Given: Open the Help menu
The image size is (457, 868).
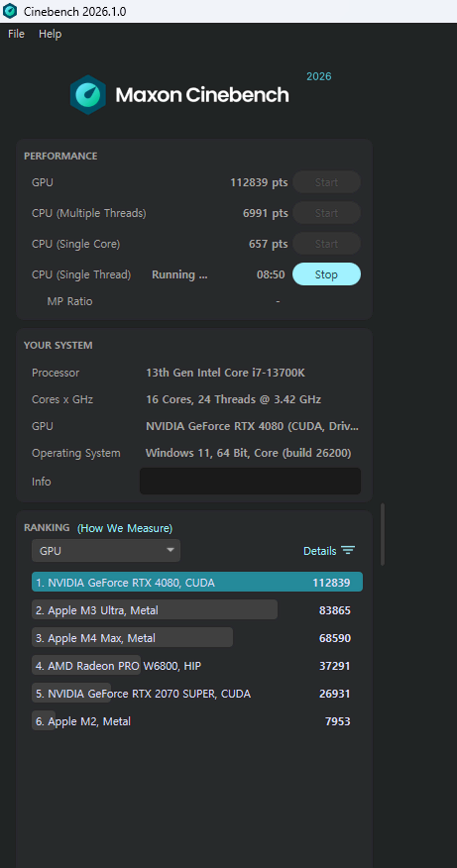Looking at the screenshot, I should pyautogui.click(x=50, y=34).
